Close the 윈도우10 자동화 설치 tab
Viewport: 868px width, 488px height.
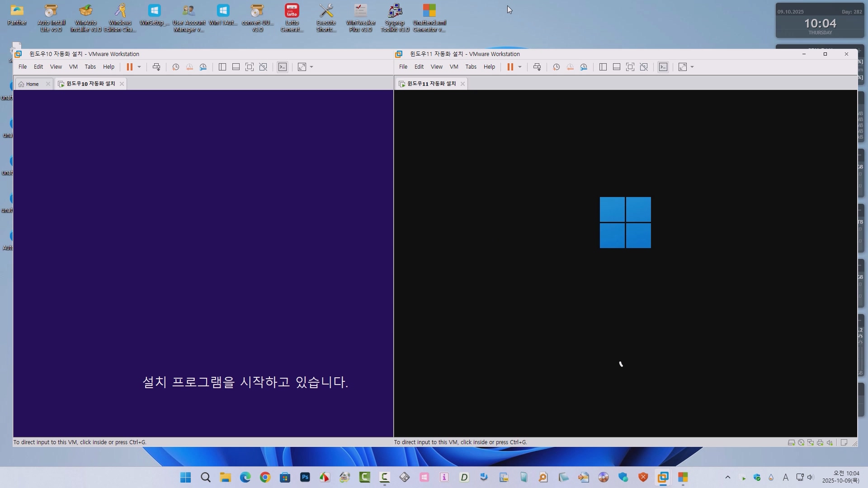click(x=122, y=84)
